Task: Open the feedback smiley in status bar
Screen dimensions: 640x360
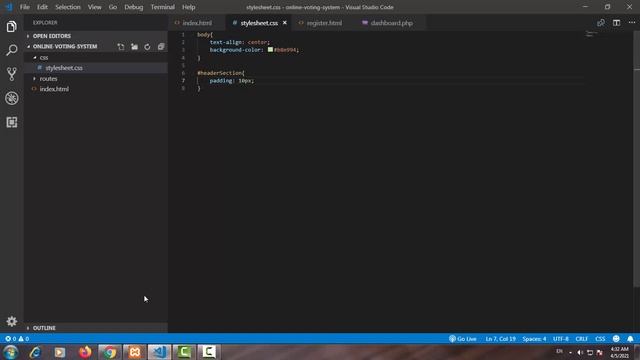Action: [616, 339]
